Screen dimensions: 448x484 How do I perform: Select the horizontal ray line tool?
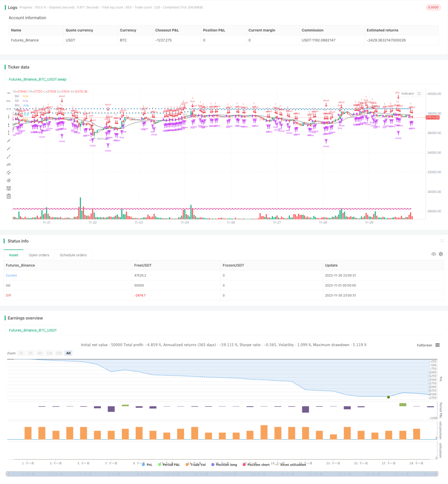point(9,101)
